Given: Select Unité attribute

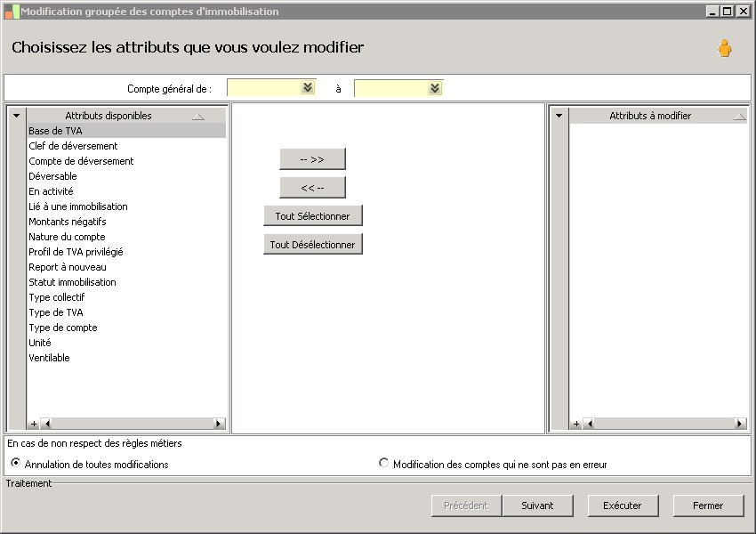Looking at the screenshot, I should 126,343.
